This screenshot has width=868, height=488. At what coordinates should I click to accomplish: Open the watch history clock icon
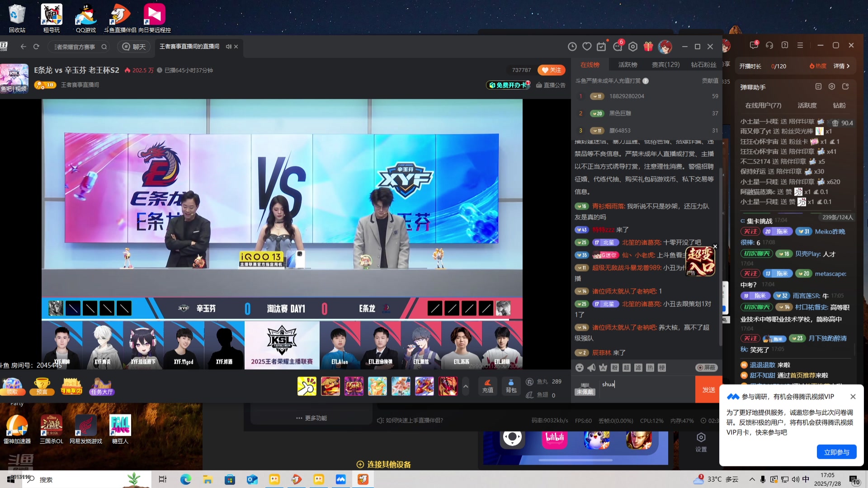pyautogui.click(x=572, y=47)
